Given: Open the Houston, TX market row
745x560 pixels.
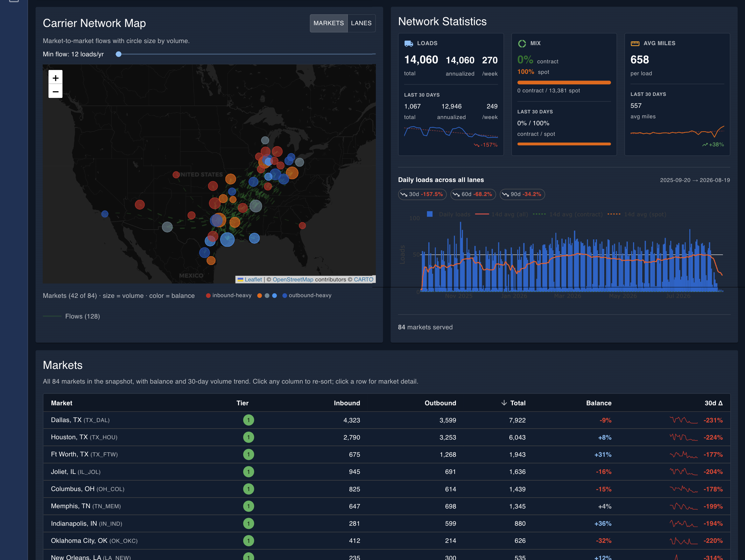Looking at the screenshot, I should [x=387, y=437].
